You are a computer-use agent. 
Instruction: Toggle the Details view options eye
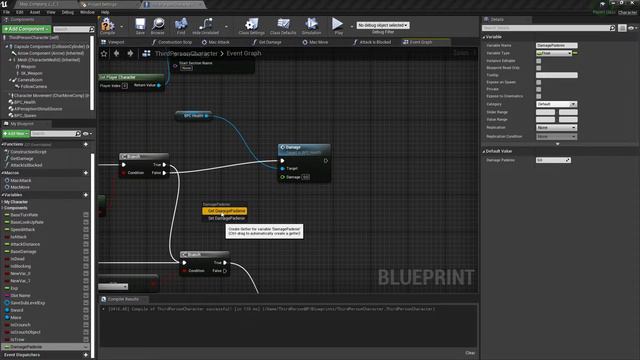(632, 28)
